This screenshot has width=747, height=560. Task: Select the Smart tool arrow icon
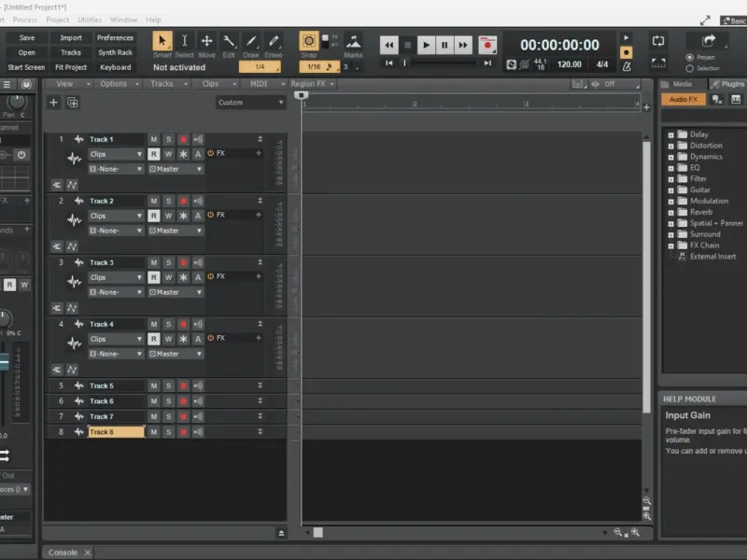162,41
